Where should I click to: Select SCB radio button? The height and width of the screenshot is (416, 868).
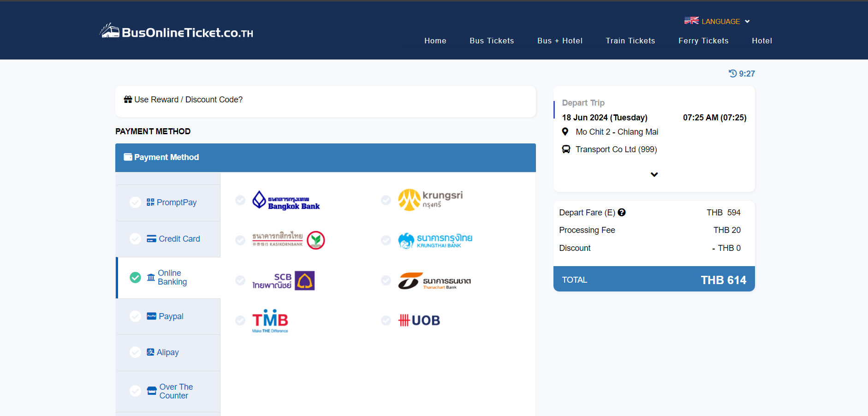coord(240,280)
